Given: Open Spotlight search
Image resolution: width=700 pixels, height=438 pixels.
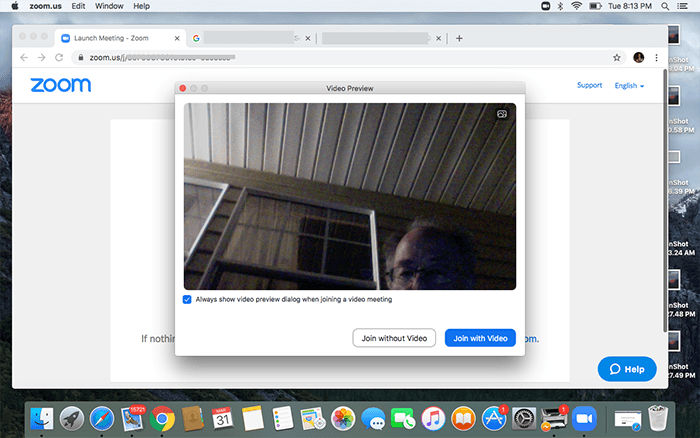Looking at the screenshot, I should [665, 6].
